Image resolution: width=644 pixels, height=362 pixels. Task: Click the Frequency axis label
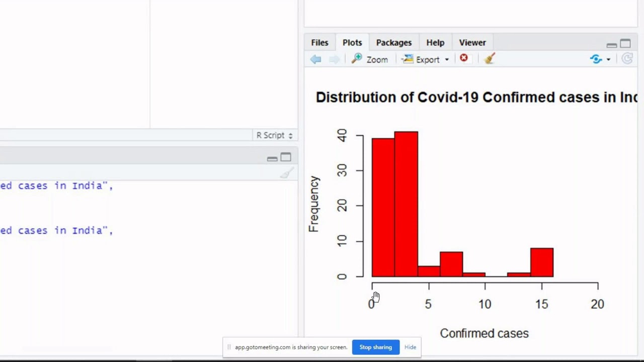tap(314, 204)
